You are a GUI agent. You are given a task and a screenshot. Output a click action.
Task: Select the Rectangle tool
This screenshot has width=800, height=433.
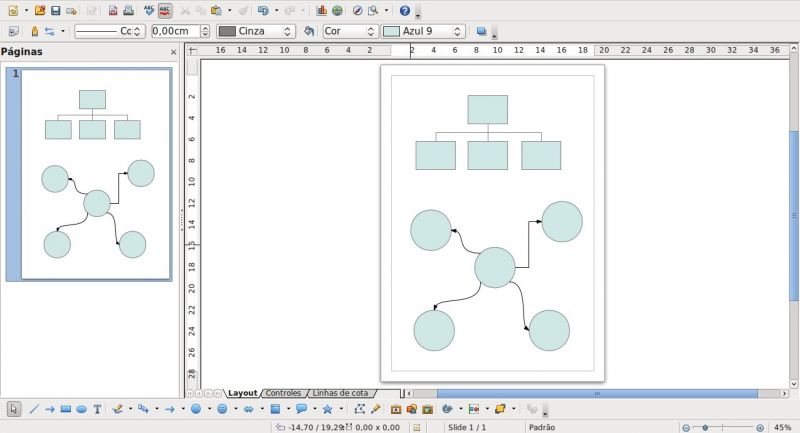65,409
